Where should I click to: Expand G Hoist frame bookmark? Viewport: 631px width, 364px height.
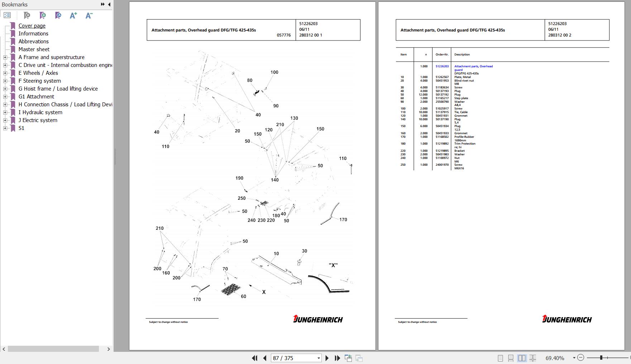click(x=5, y=89)
